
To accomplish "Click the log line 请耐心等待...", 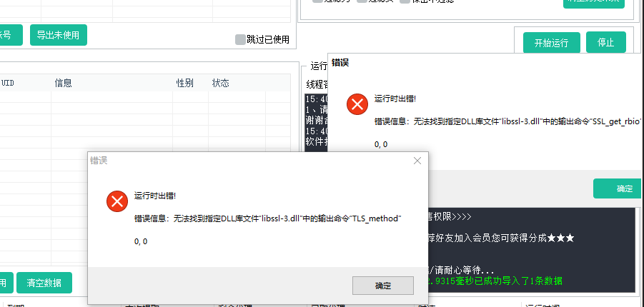I will tap(461, 271).
